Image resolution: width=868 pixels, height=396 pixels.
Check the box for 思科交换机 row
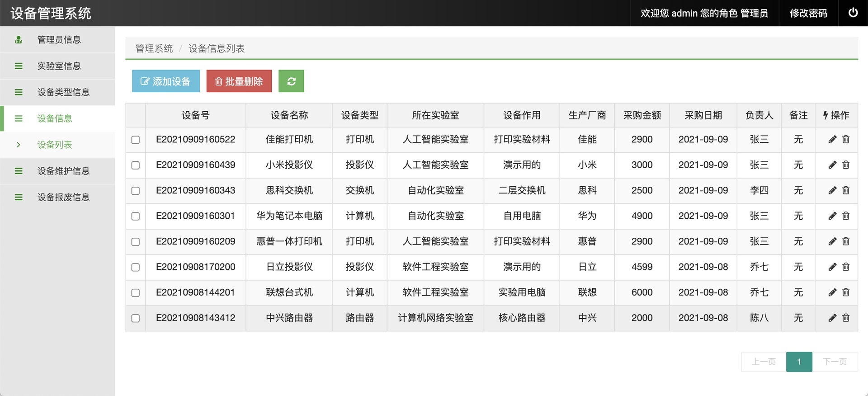click(x=136, y=191)
